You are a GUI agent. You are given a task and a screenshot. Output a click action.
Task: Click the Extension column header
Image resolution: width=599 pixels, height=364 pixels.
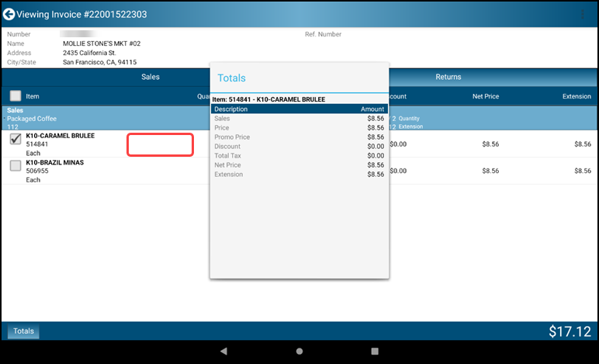[x=576, y=96]
